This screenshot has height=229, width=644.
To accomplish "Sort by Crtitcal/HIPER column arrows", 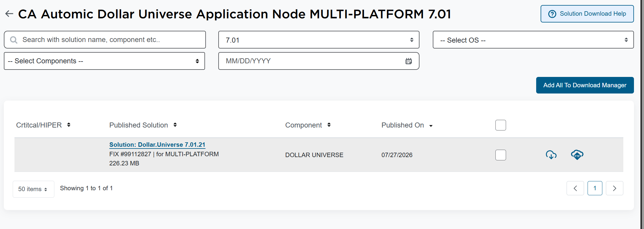I will pyautogui.click(x=69, y=125).
